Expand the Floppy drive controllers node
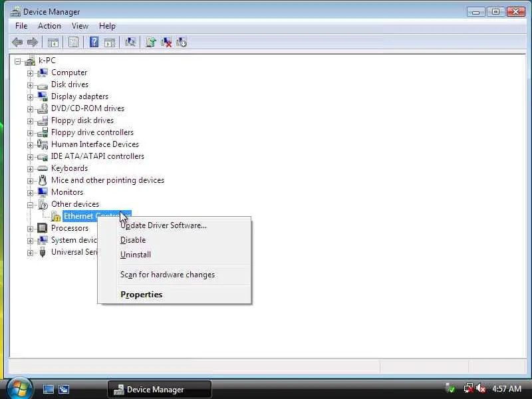The width and height of the screenshot is (532, 399). point(30,133)
